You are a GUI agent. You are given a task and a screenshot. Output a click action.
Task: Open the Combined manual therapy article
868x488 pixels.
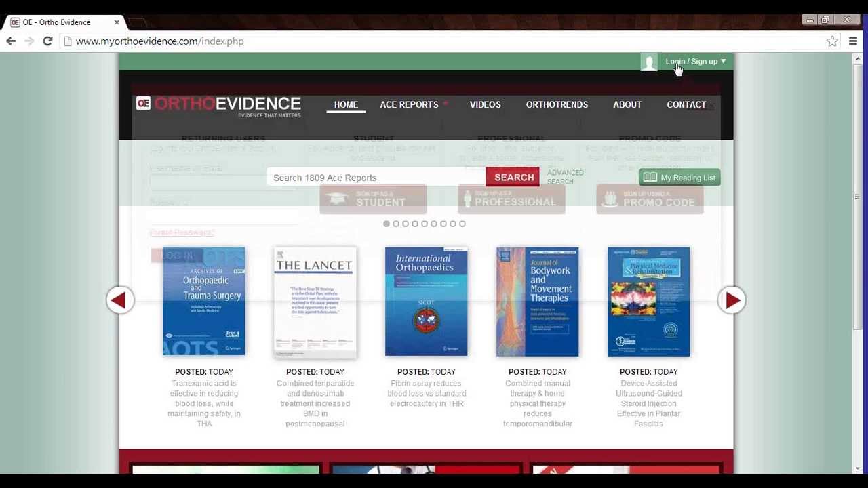(538, 403)
